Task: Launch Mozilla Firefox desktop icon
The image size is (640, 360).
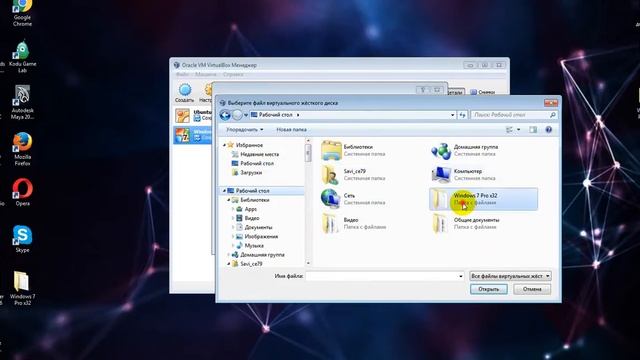Action: [x=22, y=149]
